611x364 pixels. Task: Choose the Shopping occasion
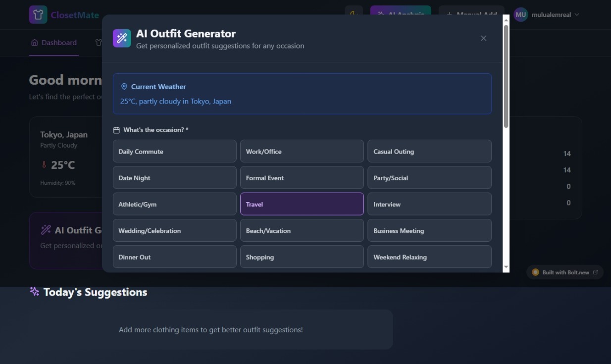[302, 257]
